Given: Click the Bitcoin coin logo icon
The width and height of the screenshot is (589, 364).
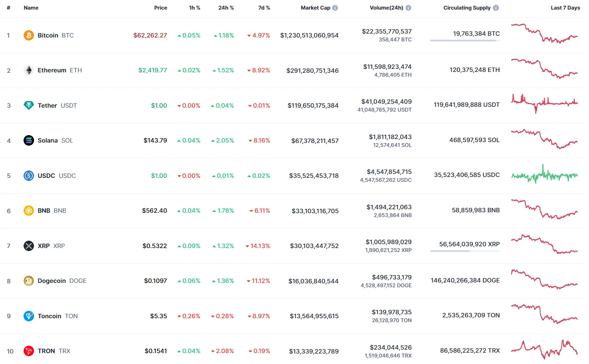Looking at the screenshot, I should click(x=28, y=35).
